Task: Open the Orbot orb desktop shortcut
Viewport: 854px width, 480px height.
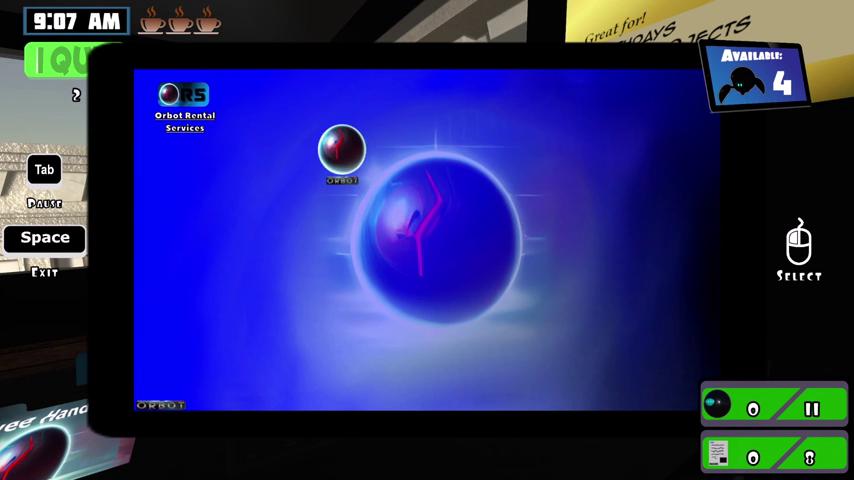Action: 342,149
